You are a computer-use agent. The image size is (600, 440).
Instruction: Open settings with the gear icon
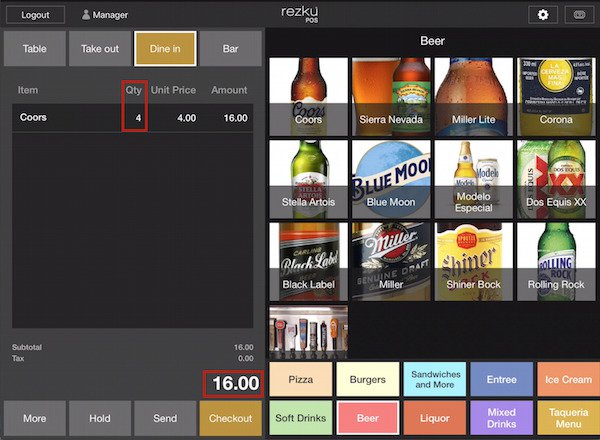(543, 15)
